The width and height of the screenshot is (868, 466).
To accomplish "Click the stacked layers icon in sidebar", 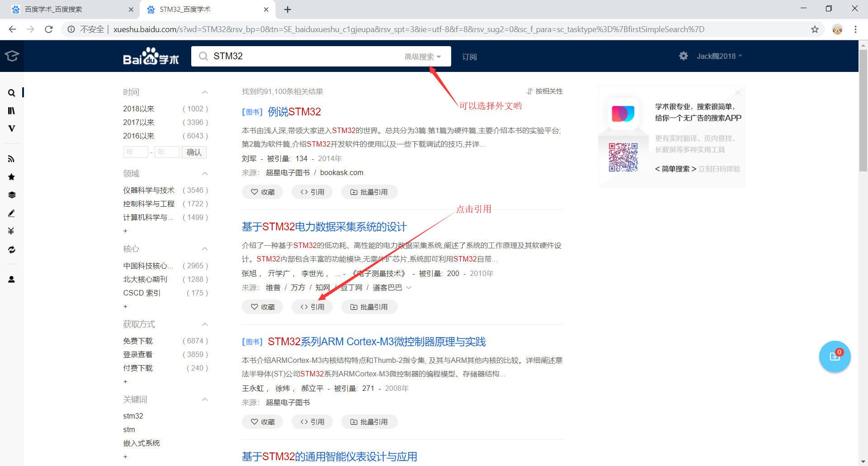I will [12, 195].
